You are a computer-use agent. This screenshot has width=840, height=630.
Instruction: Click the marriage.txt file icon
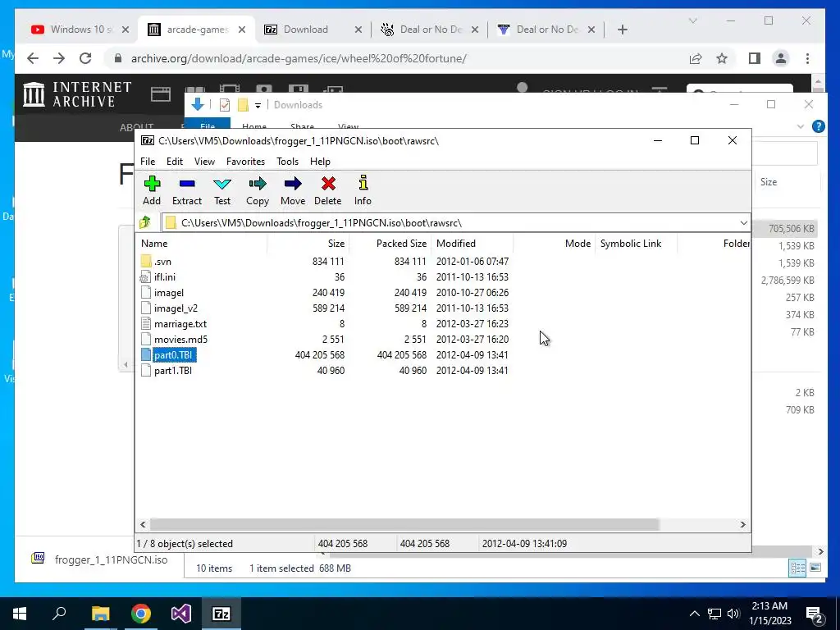pyautogui.click(x=145, y=323)
